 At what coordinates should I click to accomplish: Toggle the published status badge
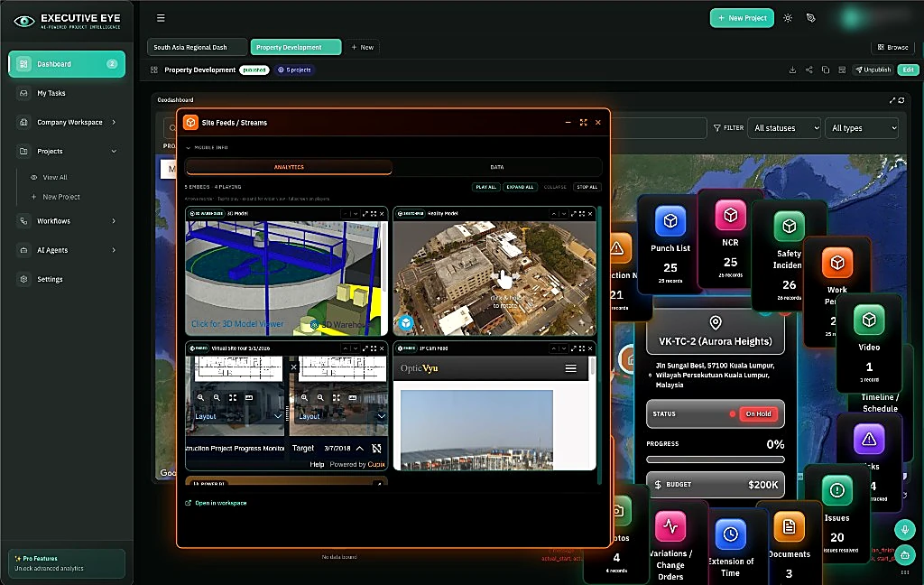coord(254,70)
